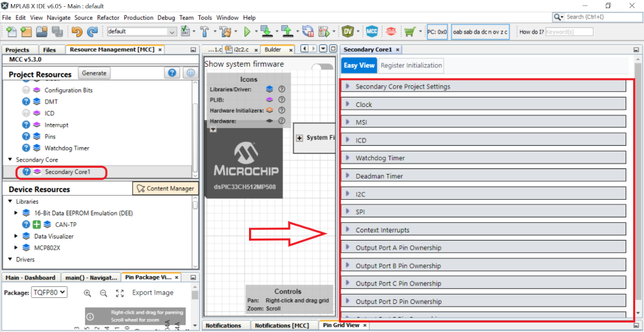The image size is (644, 332).
Task: Select the Interrupt item in Project Resources
Action: click(x=57, y=125)
